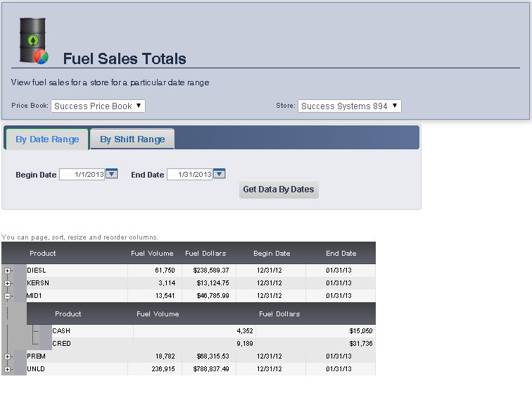Expand the KERSN product row
Viewport: 532px width, 398px height.
coord(8,283)
